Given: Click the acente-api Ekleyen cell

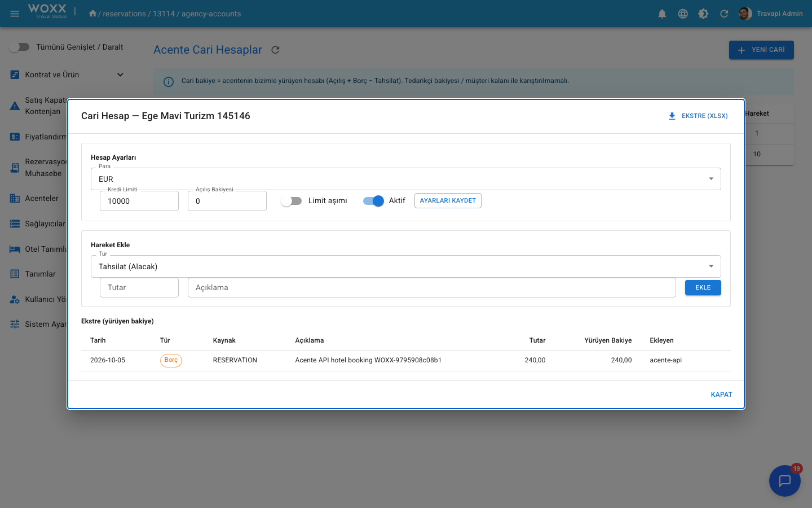Looking at the screenshot, I should pos(665,360).
